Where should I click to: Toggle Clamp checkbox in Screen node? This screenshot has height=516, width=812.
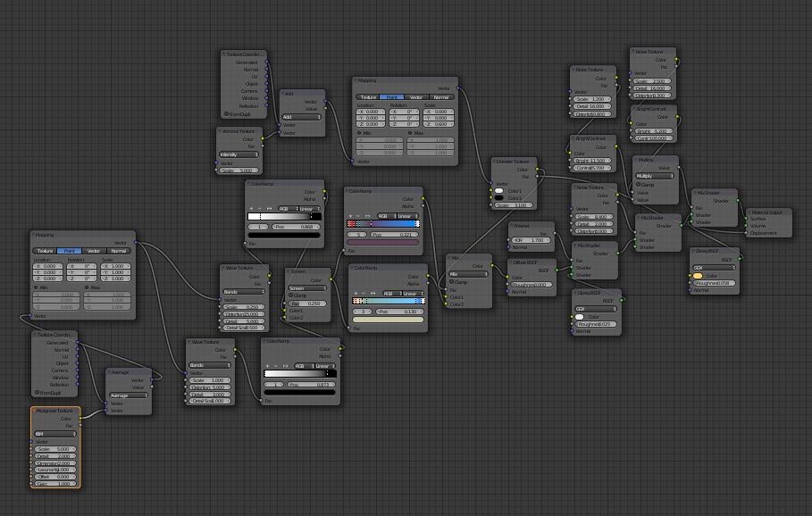(291, 295)
